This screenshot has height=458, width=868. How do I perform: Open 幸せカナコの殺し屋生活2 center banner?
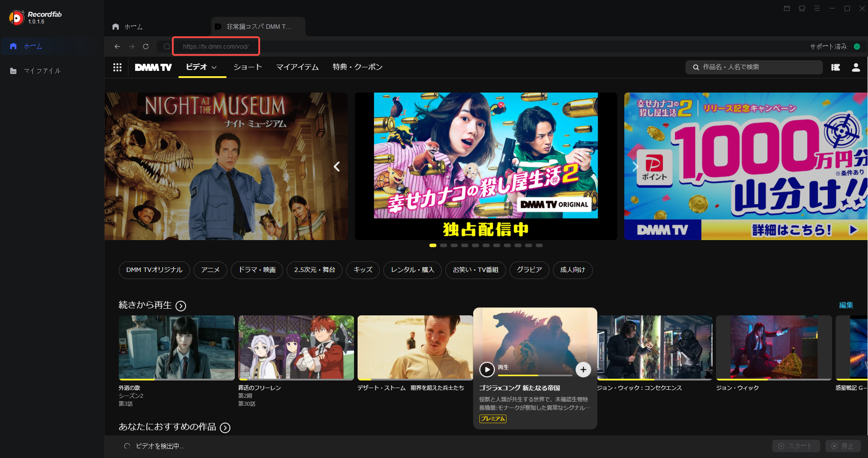pyautogui.click(x=486, y=166)
